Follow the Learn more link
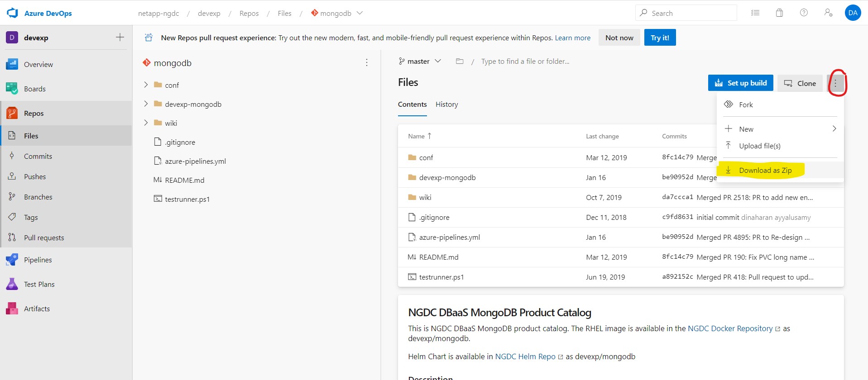The image size is (868, 380). pyautogui.click(x=572, y=38)
